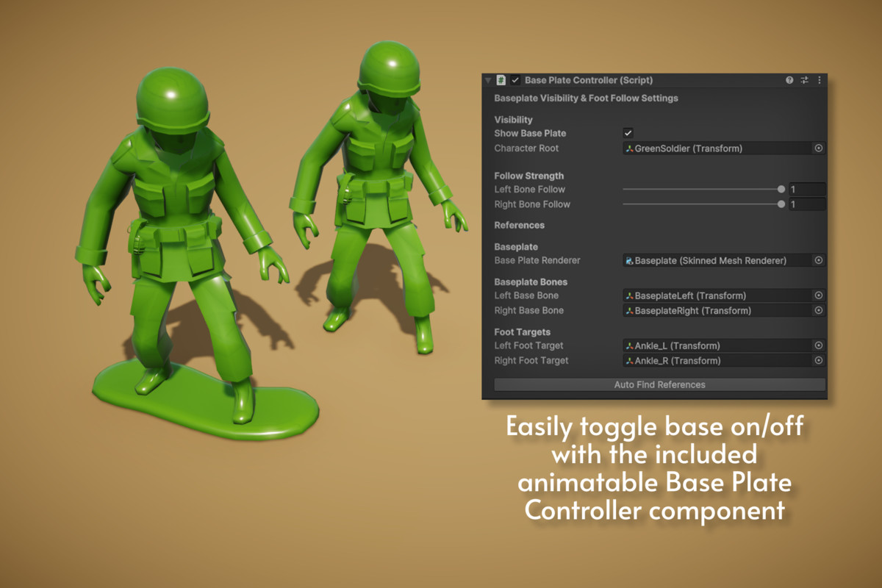Open the component help via the question mark icon
This screenshot has height=588, width=882.
pos(789,80)
